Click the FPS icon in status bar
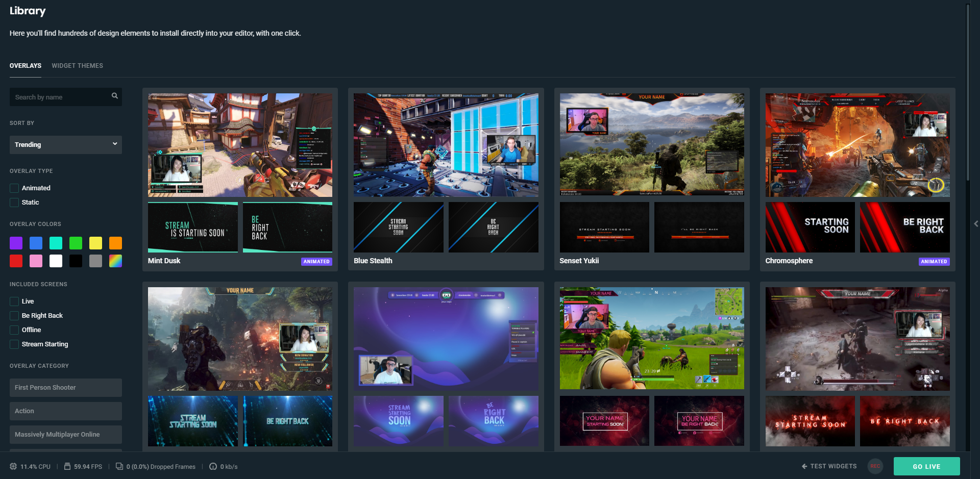The height and width of the screenshot is (479, 980). 67,466
